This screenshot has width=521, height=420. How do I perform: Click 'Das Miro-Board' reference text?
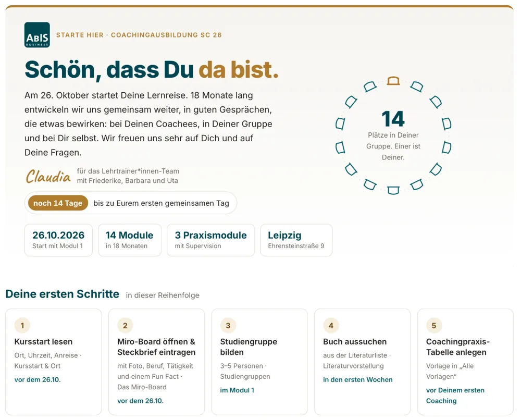(142, 387)
